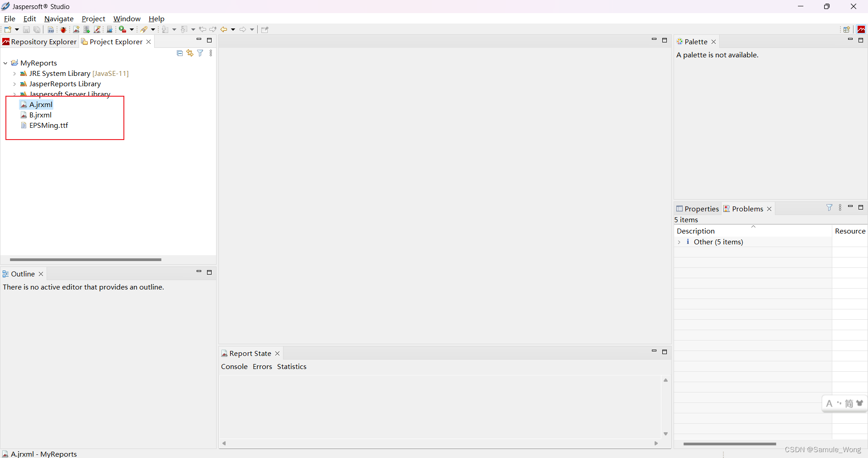Click the Forward navigation arrow icon
The width and height of the screenshot is (868, 458).
click(x=243, y=30)
